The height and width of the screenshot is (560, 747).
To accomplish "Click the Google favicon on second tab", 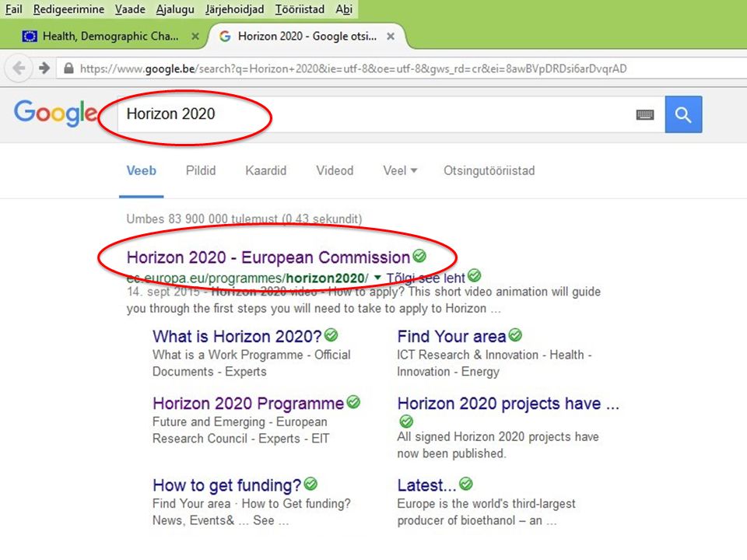I will point(225,37).
